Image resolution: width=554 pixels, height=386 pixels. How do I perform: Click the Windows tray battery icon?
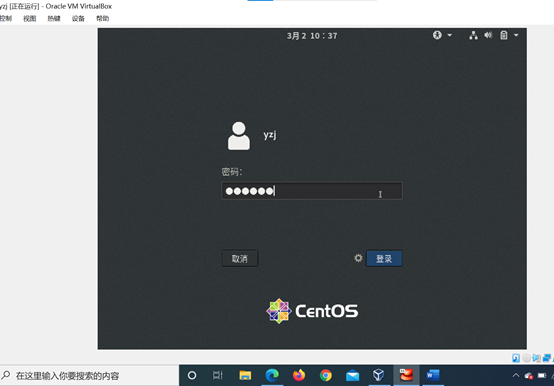[x=542, y=375]
